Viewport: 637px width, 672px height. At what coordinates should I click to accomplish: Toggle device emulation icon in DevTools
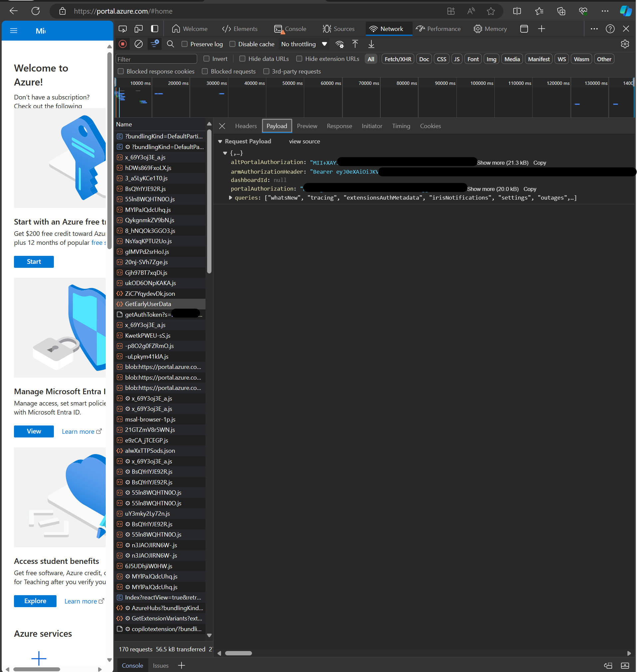point(139,29)
